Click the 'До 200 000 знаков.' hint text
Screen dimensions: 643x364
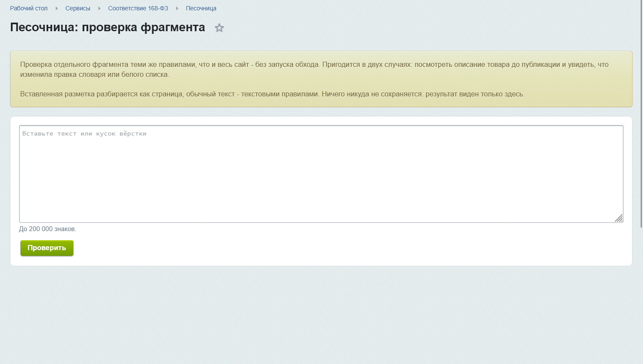pyautogui.click(x=47, y=229)
